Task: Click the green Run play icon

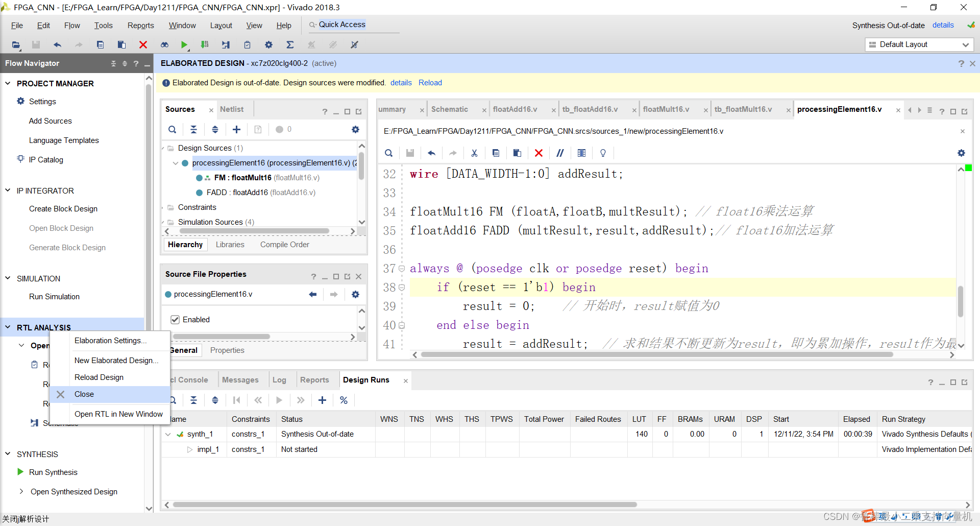Action: [184, 45]
